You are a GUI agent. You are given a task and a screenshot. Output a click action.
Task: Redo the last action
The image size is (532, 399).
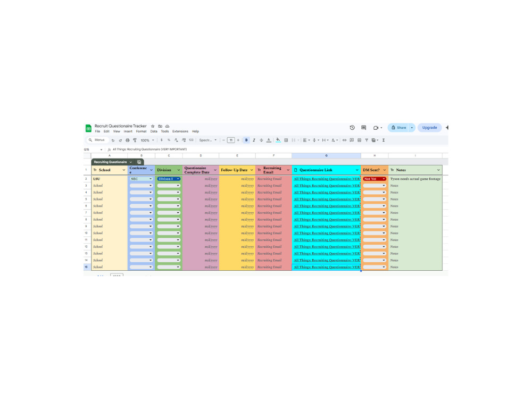tap(120, 140)
